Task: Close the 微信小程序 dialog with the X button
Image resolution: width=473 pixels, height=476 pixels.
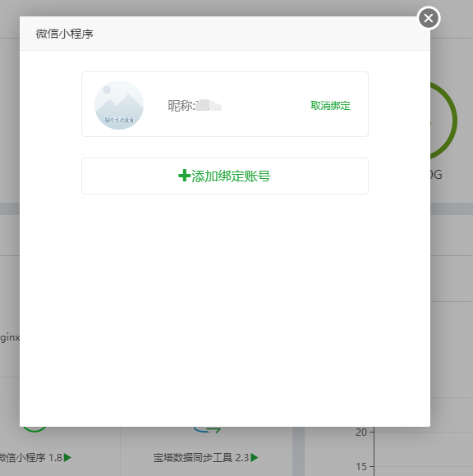Action: (x=429, y=18)
